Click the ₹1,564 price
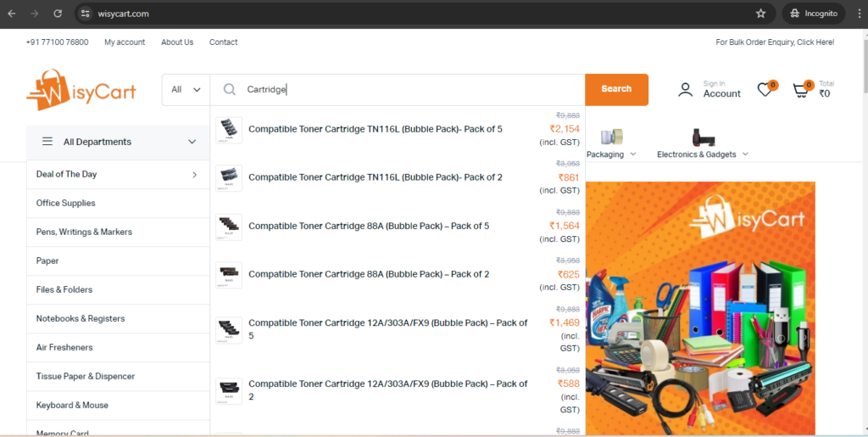Image resolution: width=868 pixels, height=437 pixels. point(564,226)
